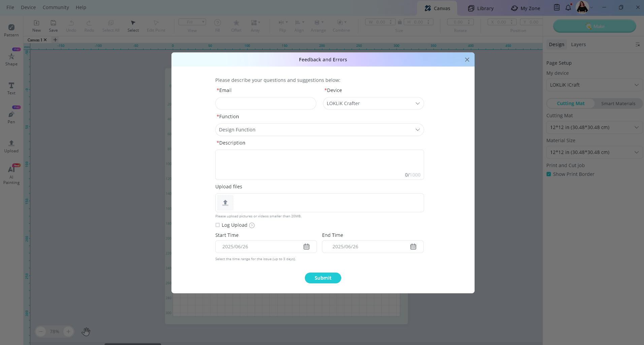
Task: Open the Start Time calendar picker
Action: (x=306, y=247)
